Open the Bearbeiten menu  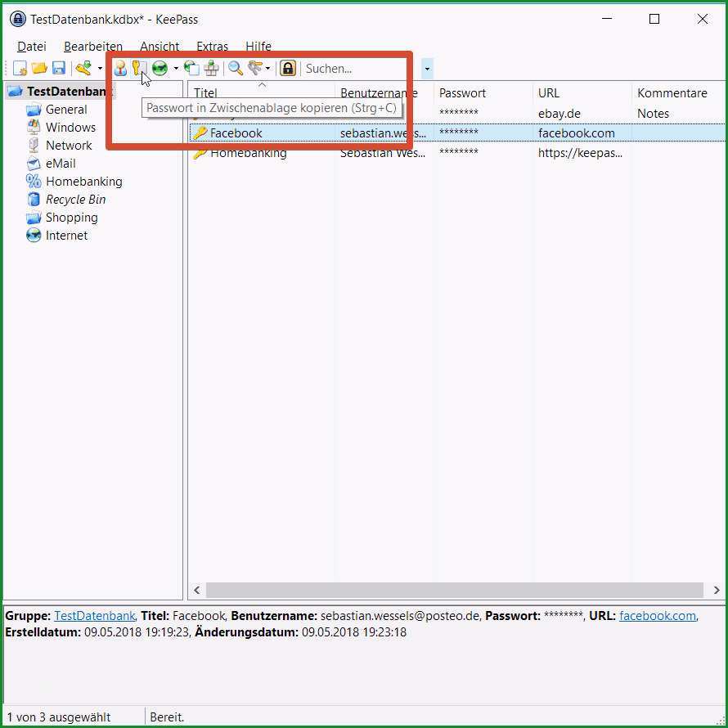pyautogui.click(x=93, y=47)
